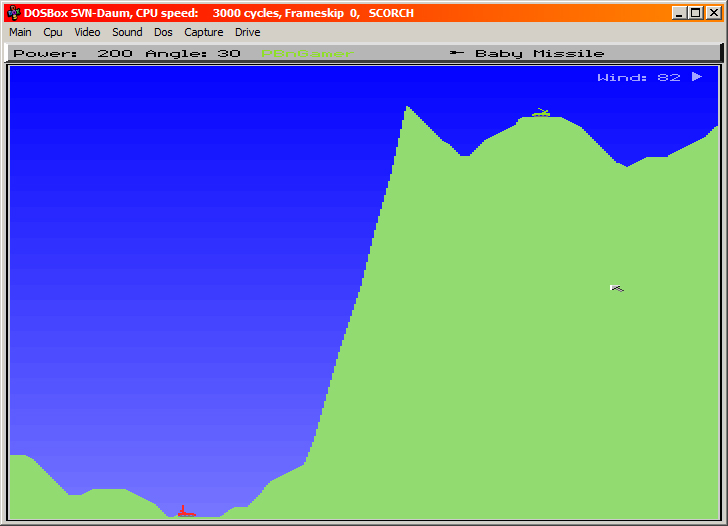Click the DOSBox icon in the title bar

pos(13,13)
